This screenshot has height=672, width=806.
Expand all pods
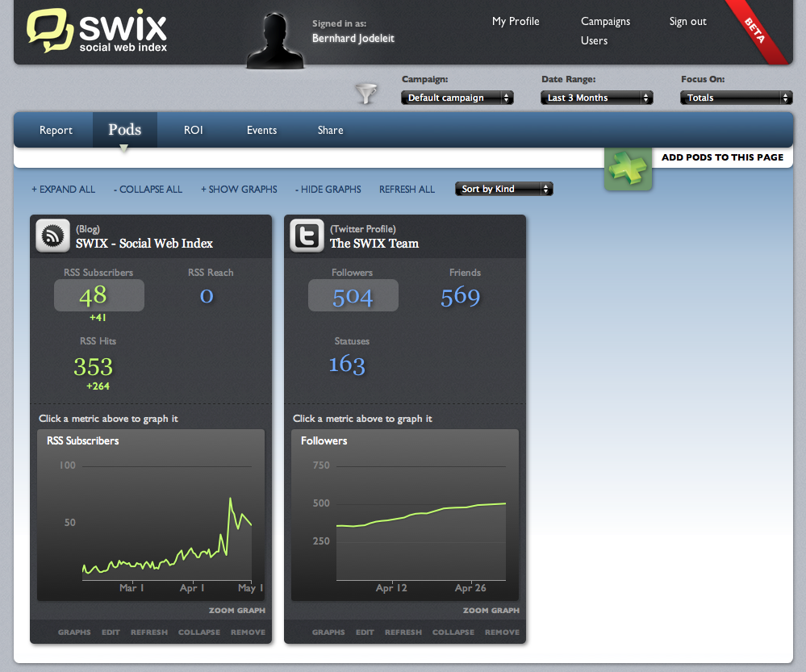(63, 190)
